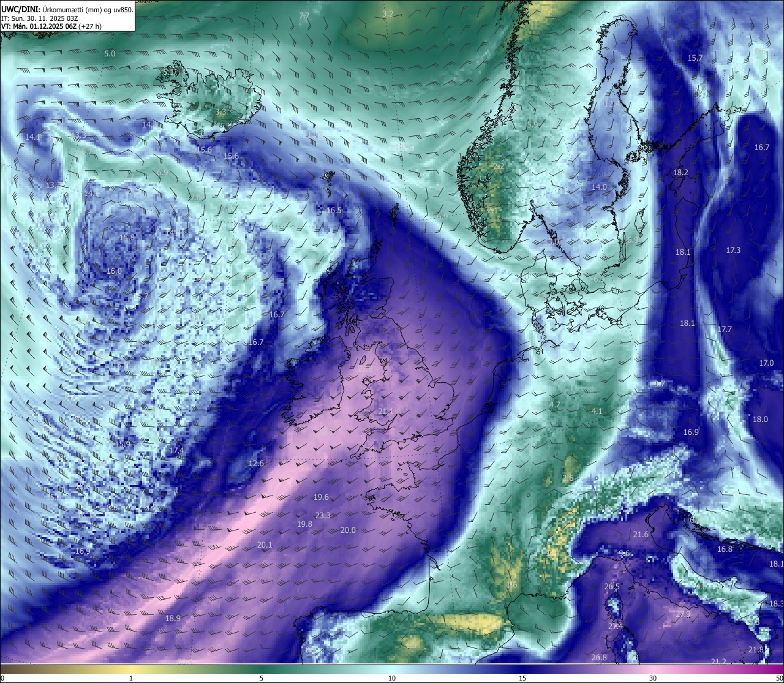Click the 17.7 precipitation value
The width and height of the screenshot is (784, 683).
[x=725, y=330]
